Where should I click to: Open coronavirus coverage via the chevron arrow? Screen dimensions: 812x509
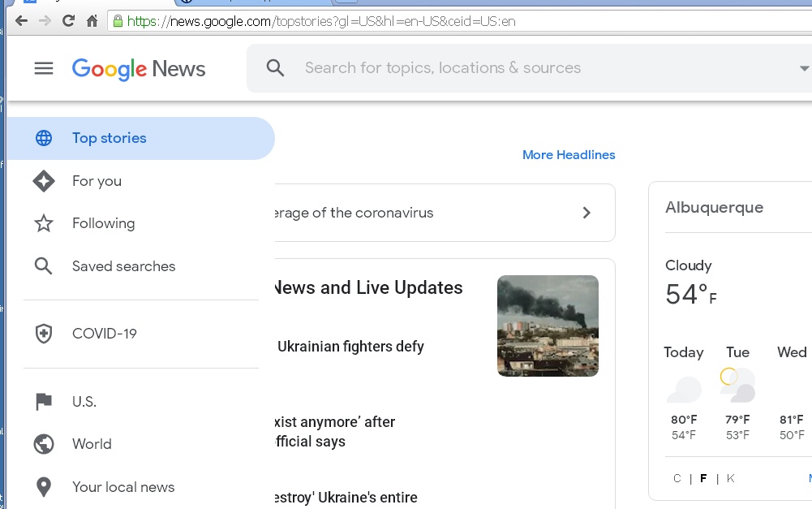click(x=586, y=213)
